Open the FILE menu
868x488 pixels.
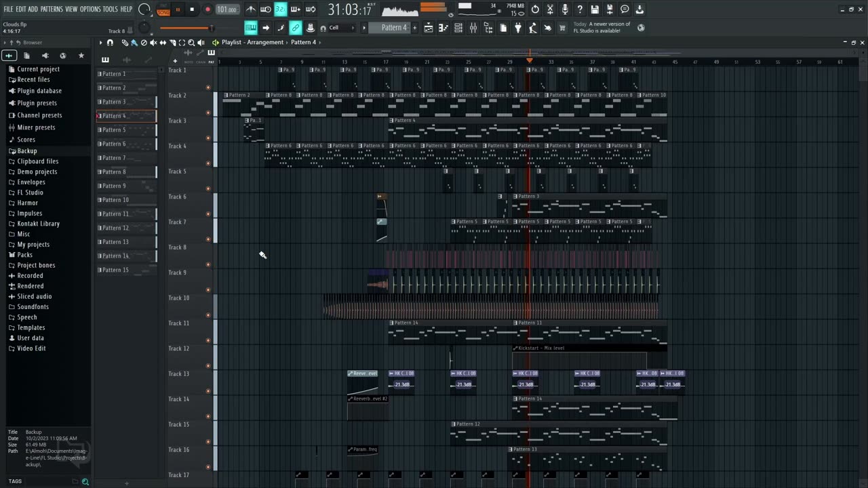tap(9, 9)
